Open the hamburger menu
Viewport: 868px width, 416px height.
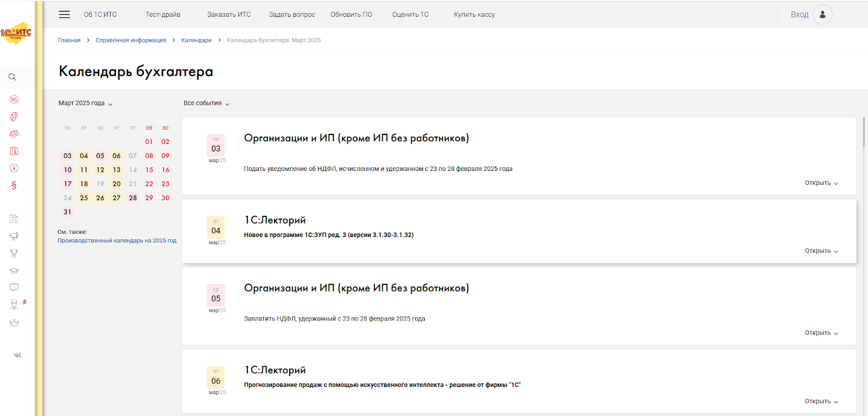[x=64, y=15]
